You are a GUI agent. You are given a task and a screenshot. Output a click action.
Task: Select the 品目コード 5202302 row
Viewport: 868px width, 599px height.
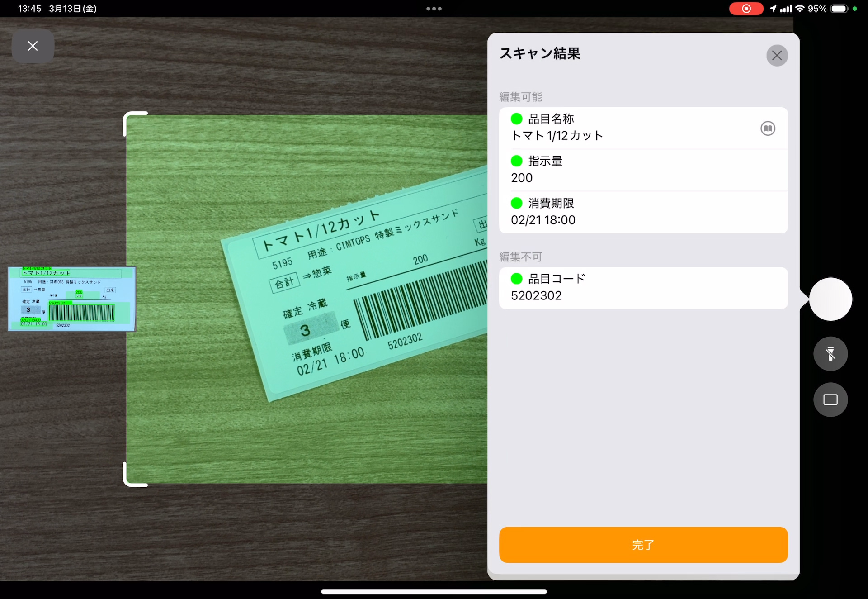point(643,288)
